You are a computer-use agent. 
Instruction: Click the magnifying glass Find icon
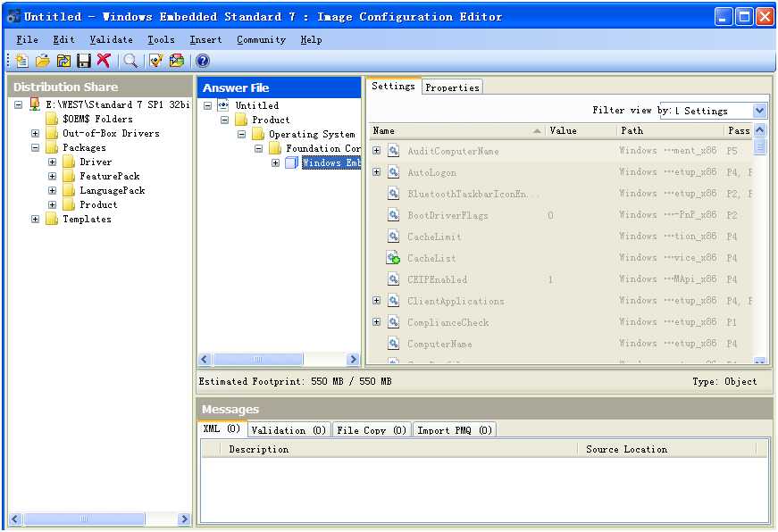pyautogui.click(x=130, y=61)
